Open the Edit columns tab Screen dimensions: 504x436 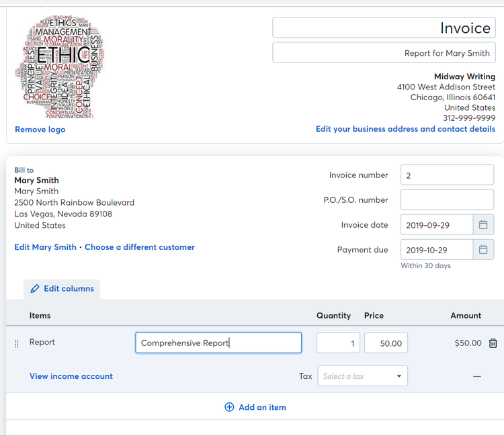[62, 289]
